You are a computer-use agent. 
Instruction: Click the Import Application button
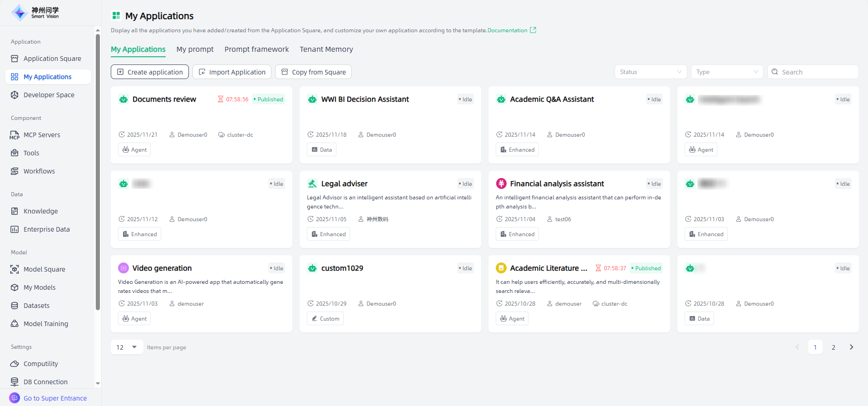(x=232, y=72)
